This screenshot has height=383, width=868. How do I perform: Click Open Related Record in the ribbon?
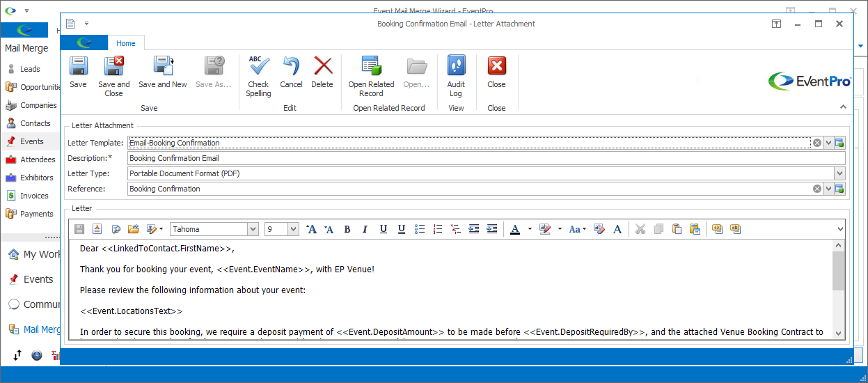pos(371,77)
